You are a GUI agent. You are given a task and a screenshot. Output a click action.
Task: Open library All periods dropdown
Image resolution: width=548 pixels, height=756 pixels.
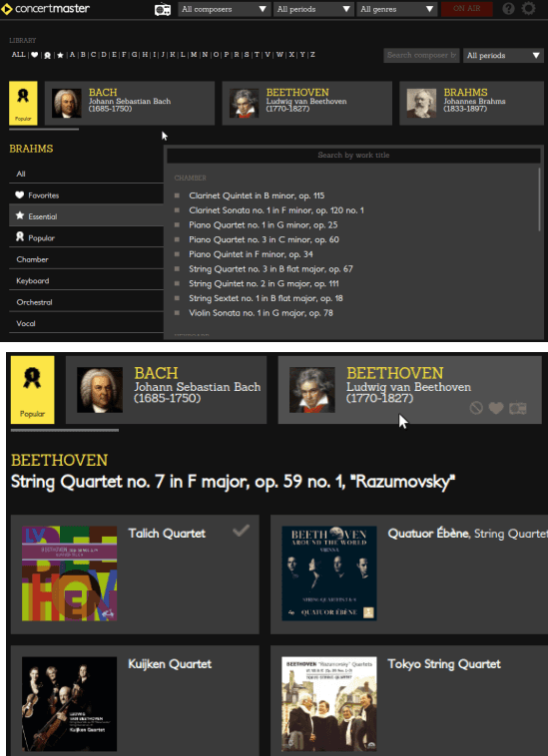(503, 56)
